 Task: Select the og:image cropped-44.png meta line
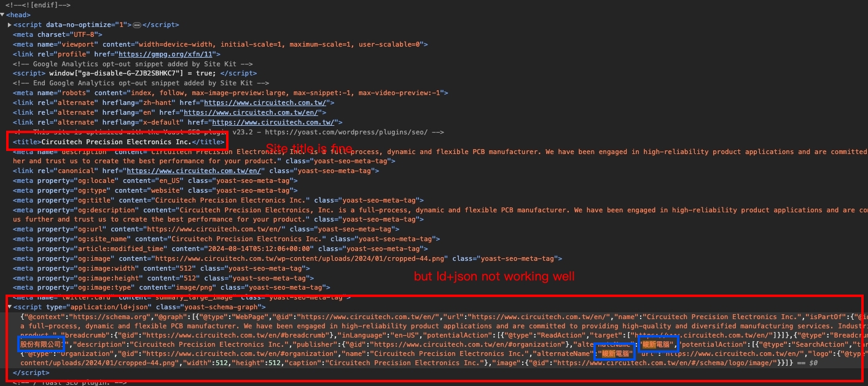click(287, 259)
